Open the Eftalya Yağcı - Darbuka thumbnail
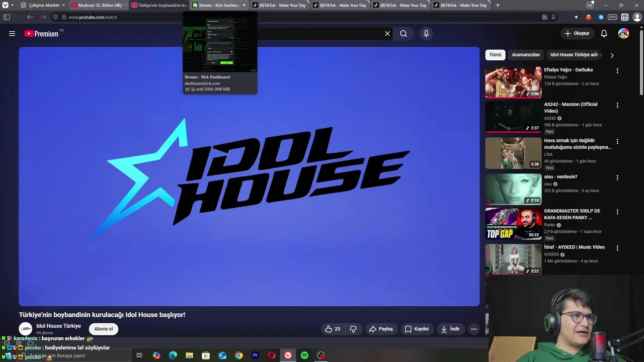Image resolution: width=644 pixels, height=362 pixels. click(x=513, y=82)
